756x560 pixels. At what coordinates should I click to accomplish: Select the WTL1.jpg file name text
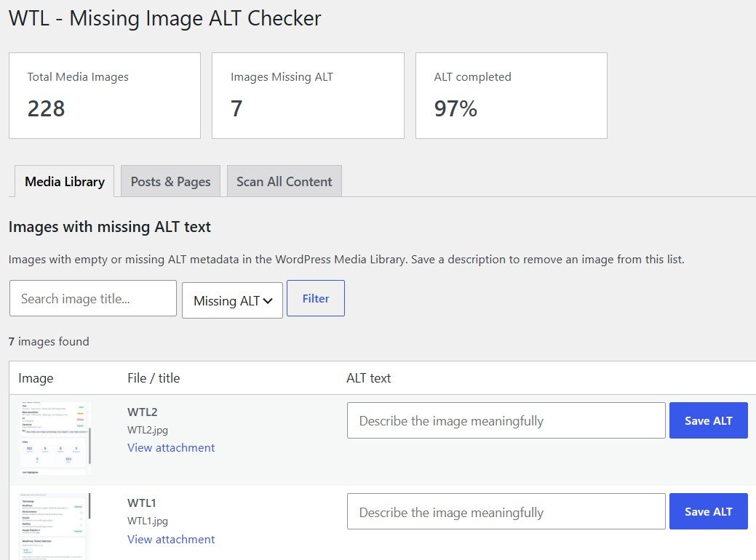(148, 521)
